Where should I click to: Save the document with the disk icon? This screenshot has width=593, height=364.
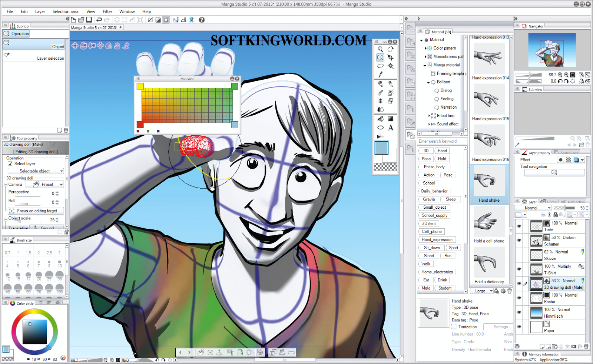point(89,20)
